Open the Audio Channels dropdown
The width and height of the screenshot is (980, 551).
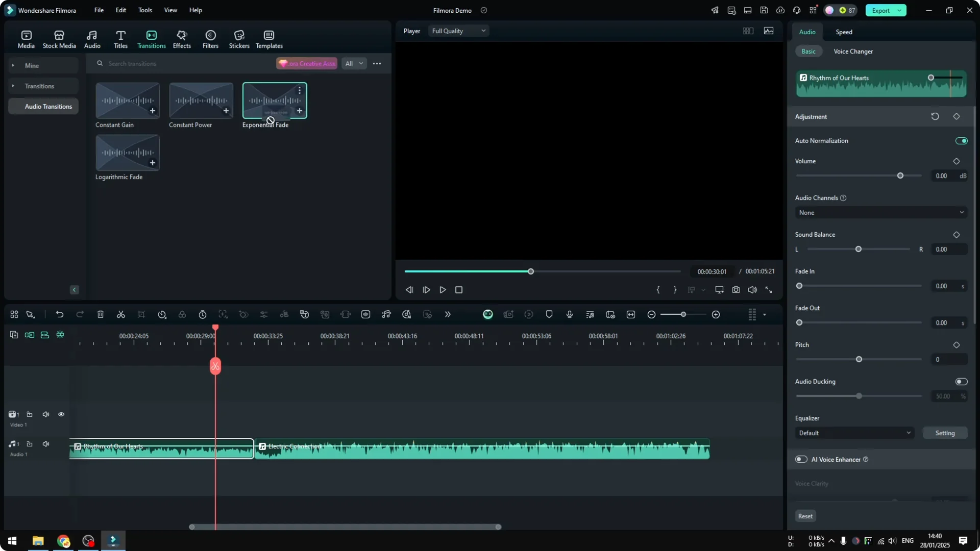880,212
